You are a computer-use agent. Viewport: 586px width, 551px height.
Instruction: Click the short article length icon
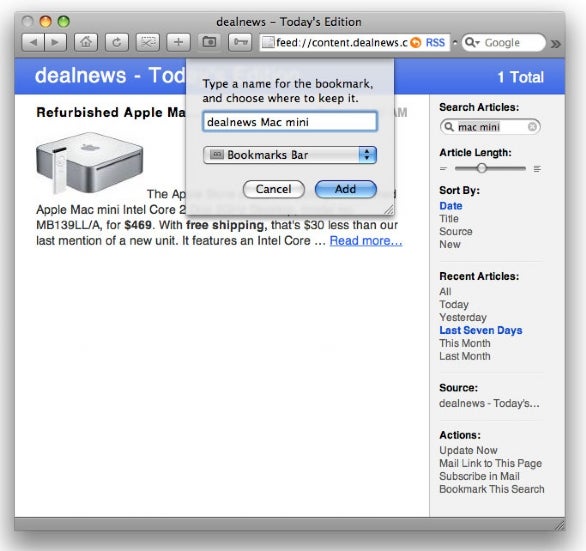443,169
